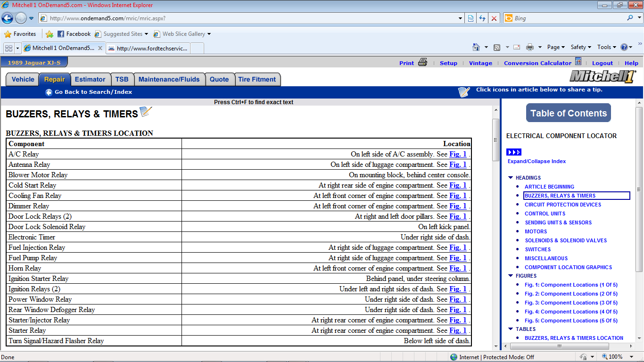The image size is (644, 362).
Task: Open the Facebook favorites bar shortcut
Action: coord(74,34)
